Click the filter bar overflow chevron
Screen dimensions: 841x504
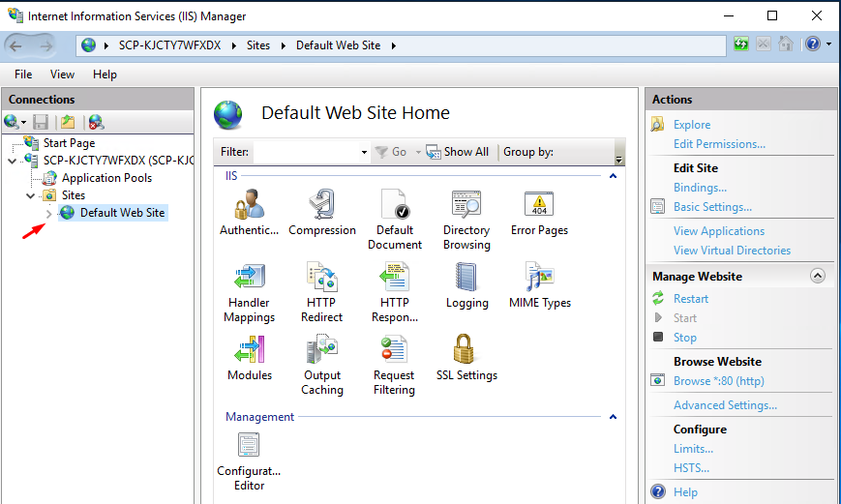click(x=619, y=160)
